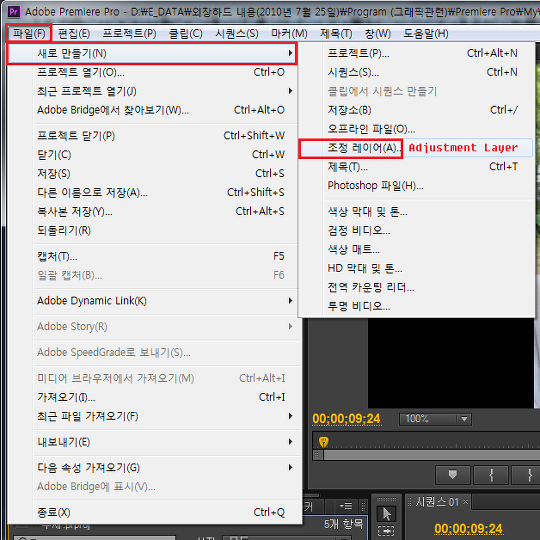
Task: Open the 시퀀스(S) menu in menu bar
Action: click(x=237, y=33)
